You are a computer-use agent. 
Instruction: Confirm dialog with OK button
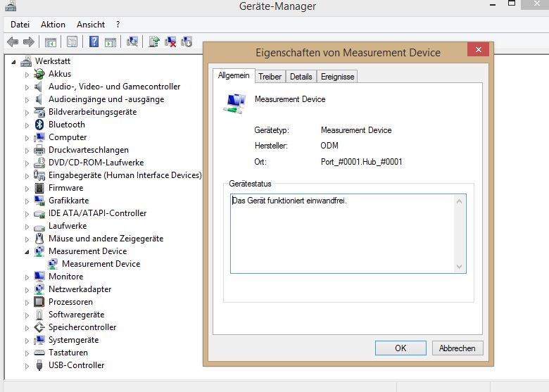click(x=400, y=348)
